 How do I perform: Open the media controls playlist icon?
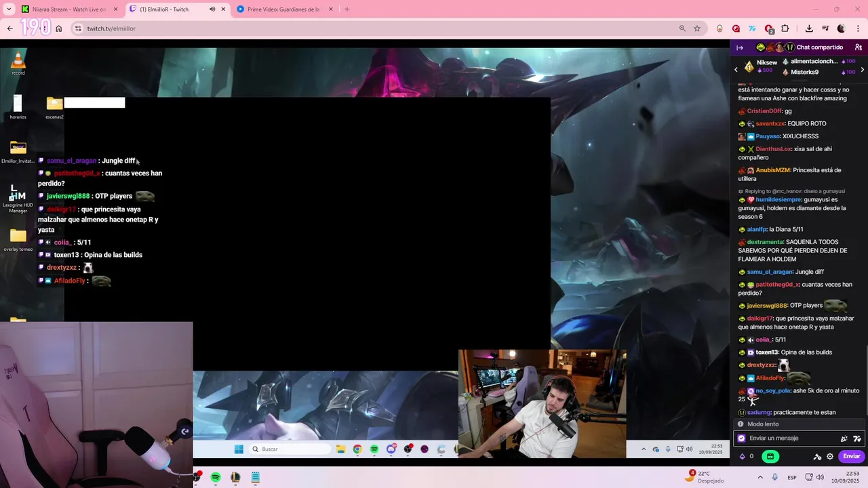click(825, 28)
